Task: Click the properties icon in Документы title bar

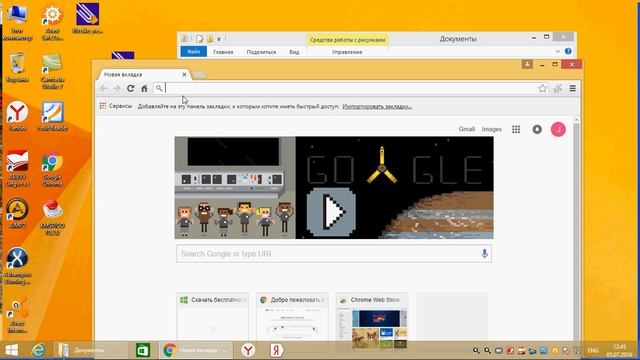Action: click(200, 39)
